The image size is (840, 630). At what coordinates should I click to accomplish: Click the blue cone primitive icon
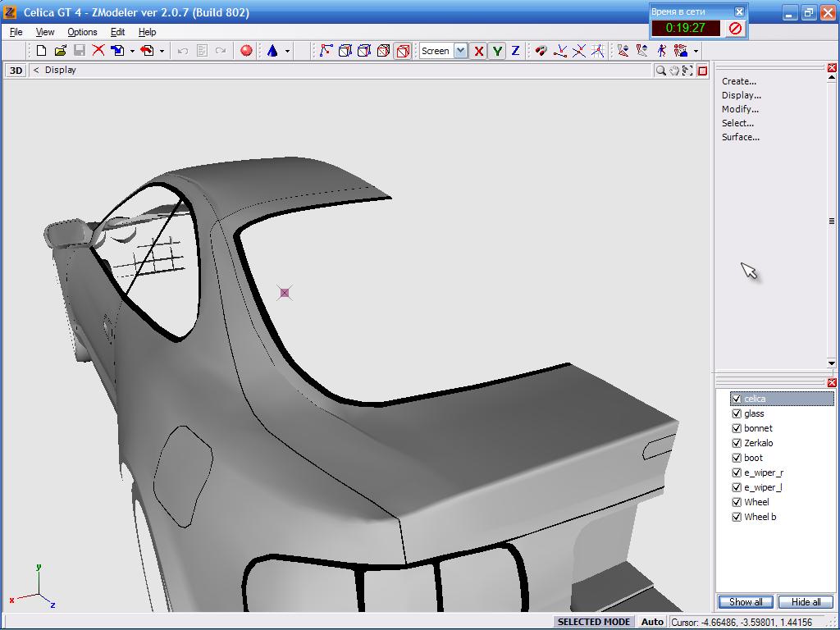pos(272,51)
